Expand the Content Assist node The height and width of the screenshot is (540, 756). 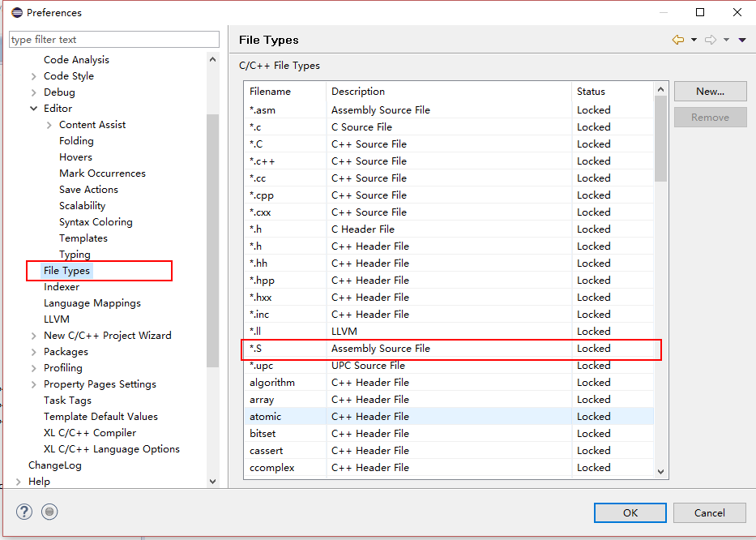point(49,125)
